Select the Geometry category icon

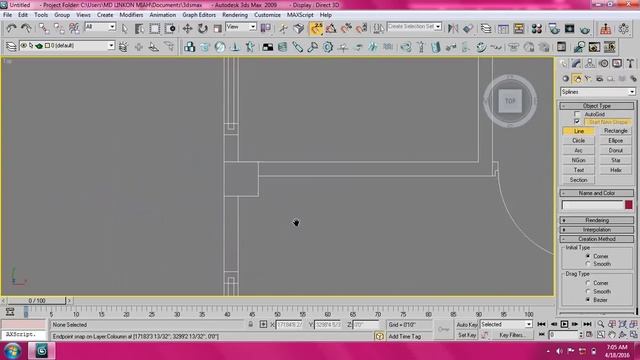(565, 78)
